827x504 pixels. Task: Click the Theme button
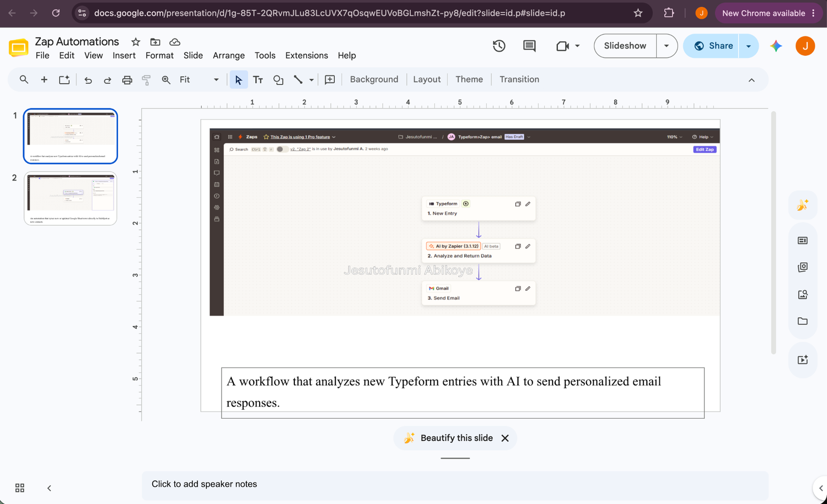(469, 79)
